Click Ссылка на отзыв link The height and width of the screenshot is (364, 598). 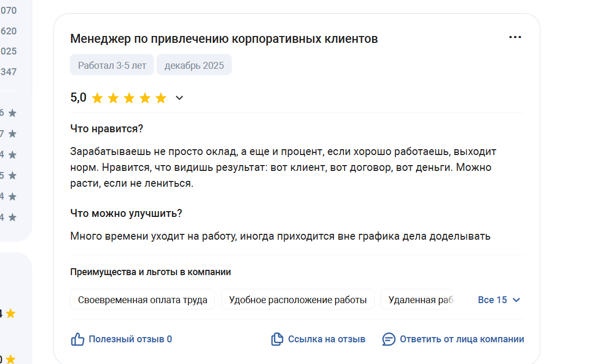tap(327, 339)
